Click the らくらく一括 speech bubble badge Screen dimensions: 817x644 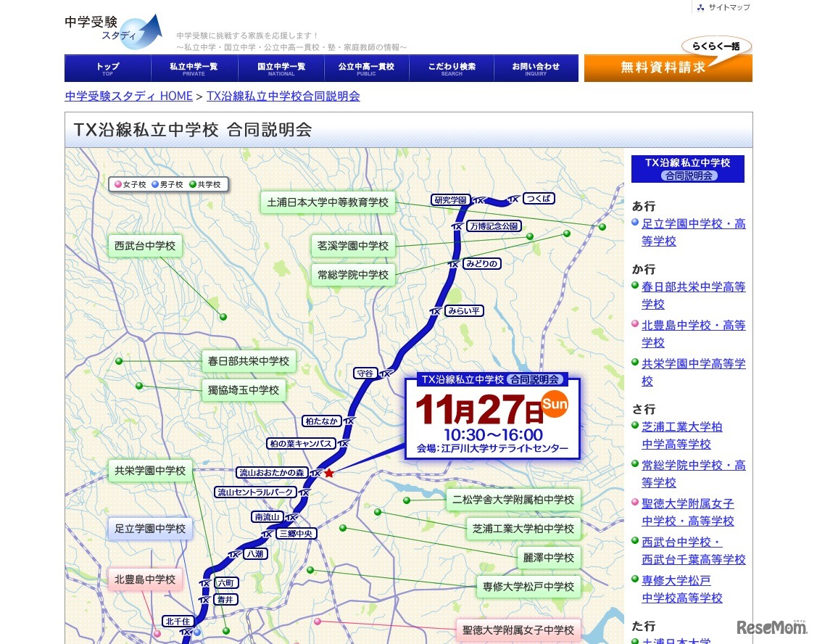pyautogui.click(x=716, y=46)
